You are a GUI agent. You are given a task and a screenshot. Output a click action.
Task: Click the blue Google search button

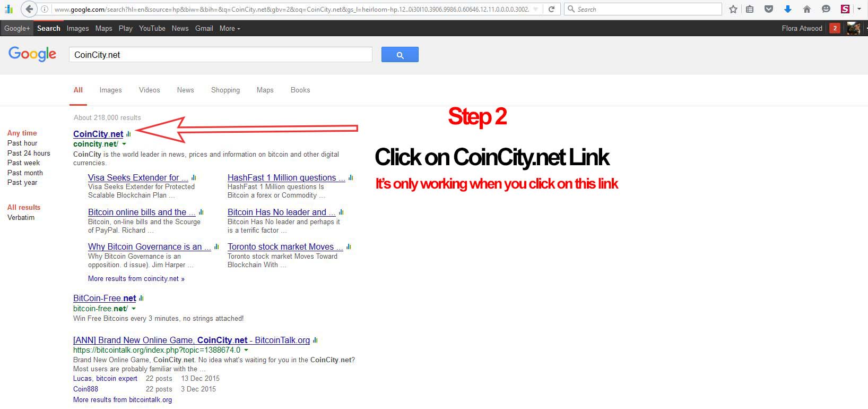400,55
